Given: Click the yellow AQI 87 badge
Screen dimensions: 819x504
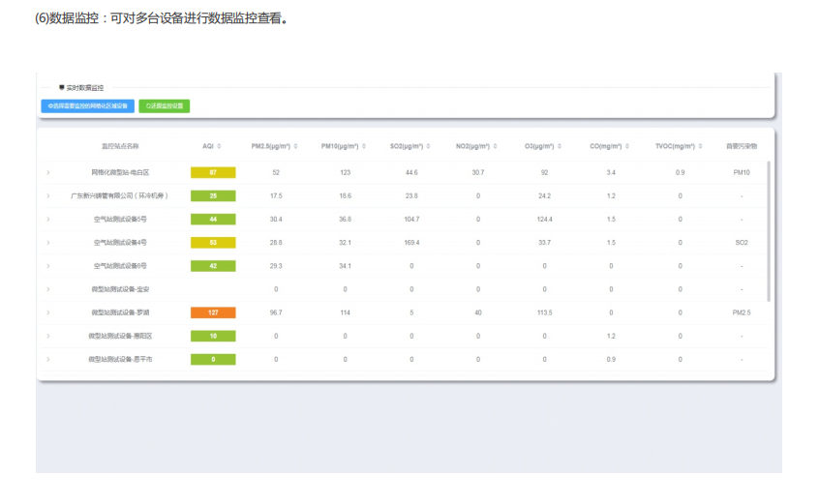Looking at the screenshot, I should pos(212,172).
